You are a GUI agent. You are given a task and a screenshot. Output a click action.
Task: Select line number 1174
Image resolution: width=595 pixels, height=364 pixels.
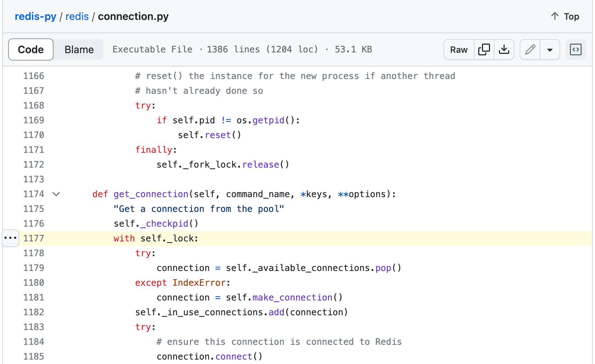[34, 194]
